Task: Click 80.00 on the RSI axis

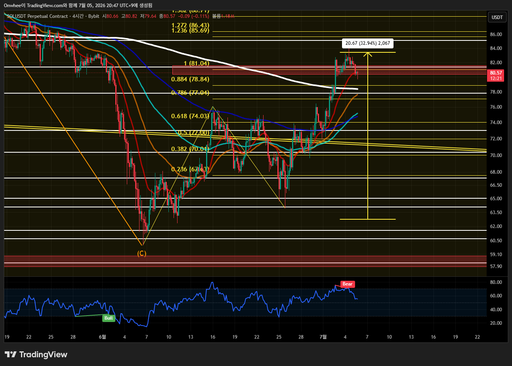Action: pos(496,282)
